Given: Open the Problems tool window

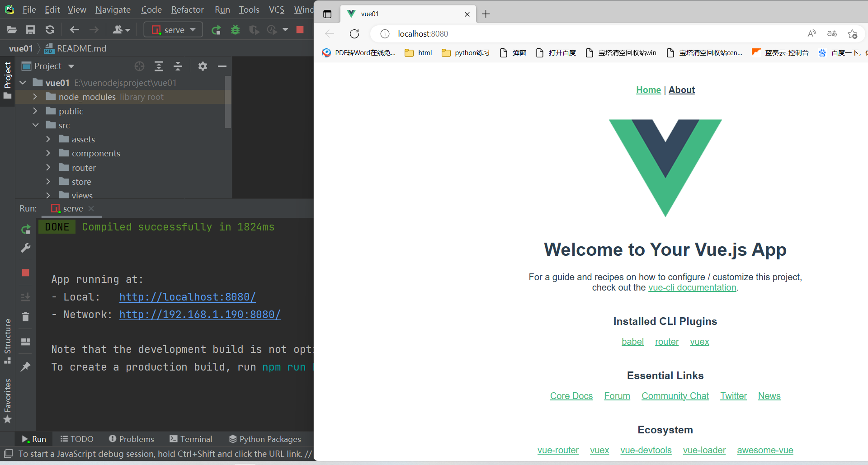Looking at the screenshot, I should pos(132,439).
